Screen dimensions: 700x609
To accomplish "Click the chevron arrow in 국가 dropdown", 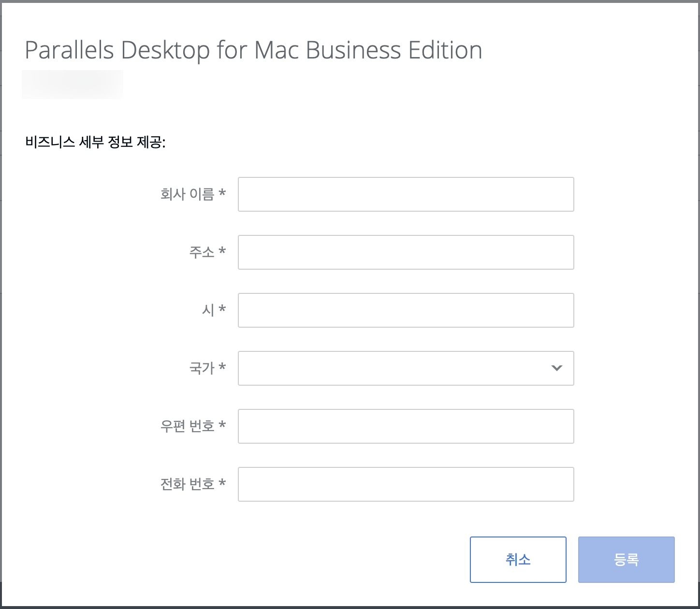I will [556, 368].
